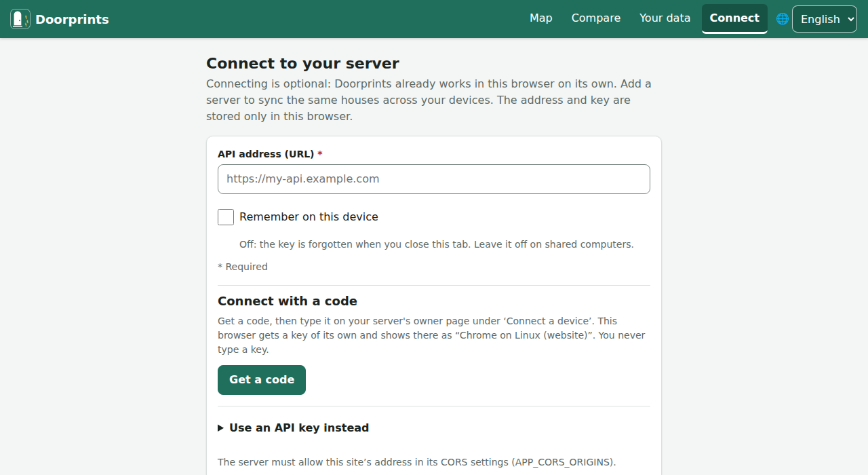Select the Connect nav item
868x475 pixels.
click(734, 18)
